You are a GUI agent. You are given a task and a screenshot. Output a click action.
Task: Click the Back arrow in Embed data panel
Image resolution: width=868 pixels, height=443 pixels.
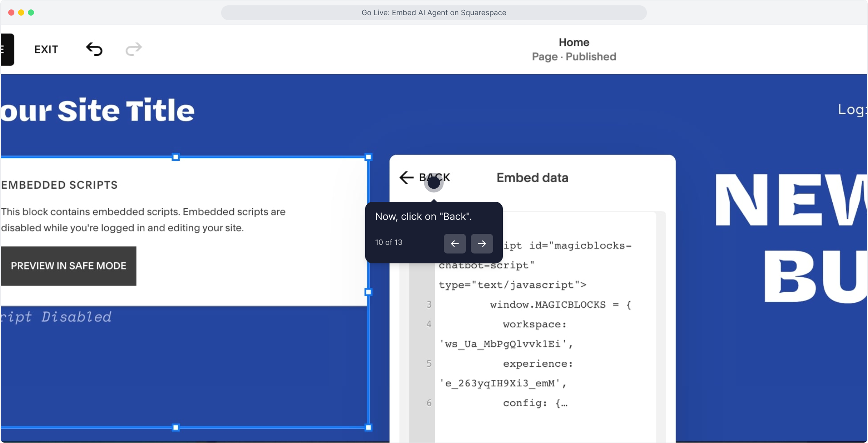[x=407, y=178]
